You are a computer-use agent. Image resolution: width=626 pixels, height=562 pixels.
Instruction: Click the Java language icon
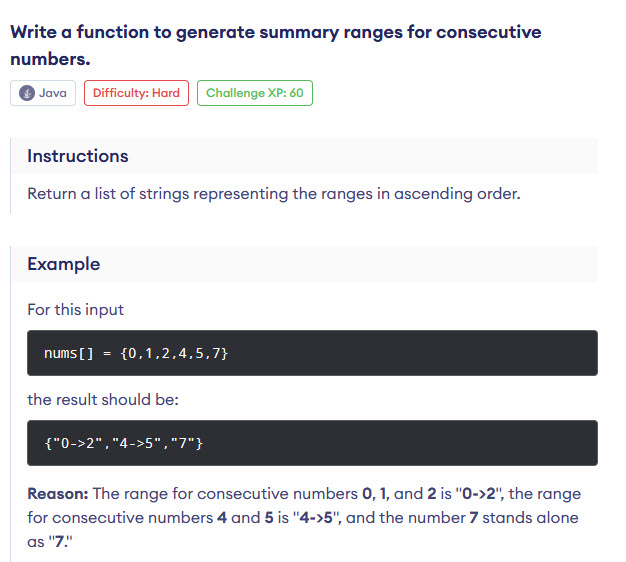(x=27, y=93)
